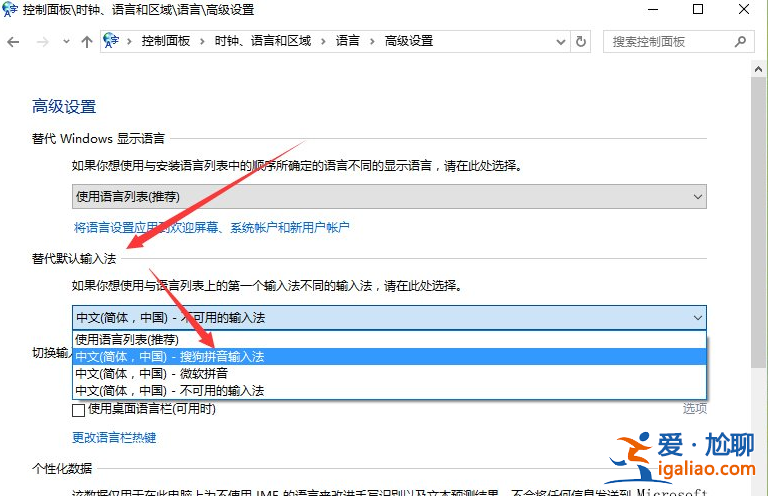The height and width of the screenshot is (496, 768).
Task: Click the vertical scrollbar thumb
Action: (759, 222)
